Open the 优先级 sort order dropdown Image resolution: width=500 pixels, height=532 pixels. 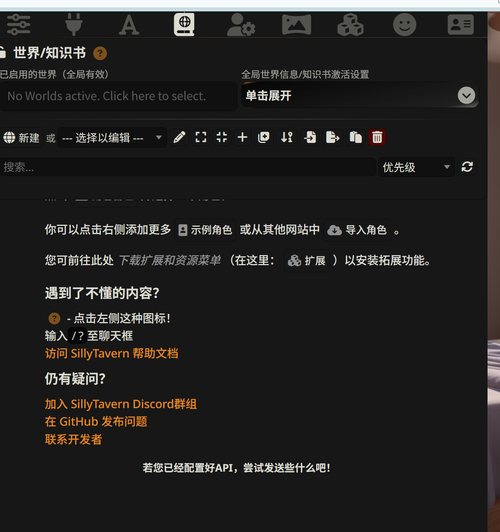pyautogui.click(x=416, y=167)
